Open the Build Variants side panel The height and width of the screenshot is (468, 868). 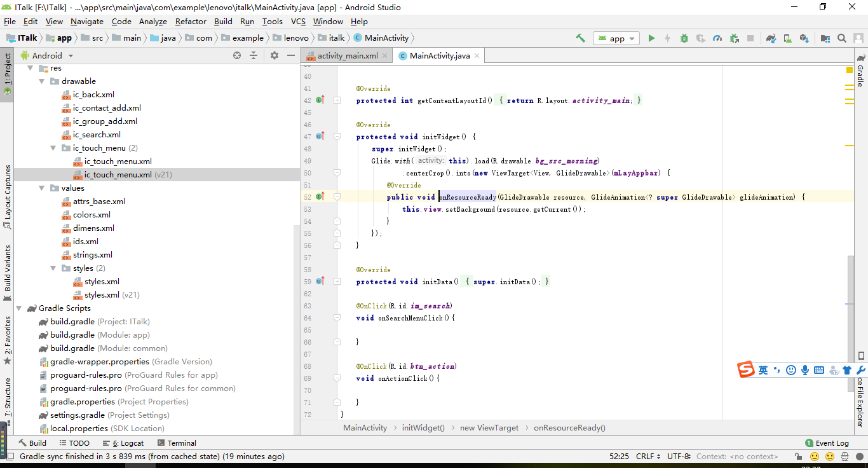(x=7, y=273)
